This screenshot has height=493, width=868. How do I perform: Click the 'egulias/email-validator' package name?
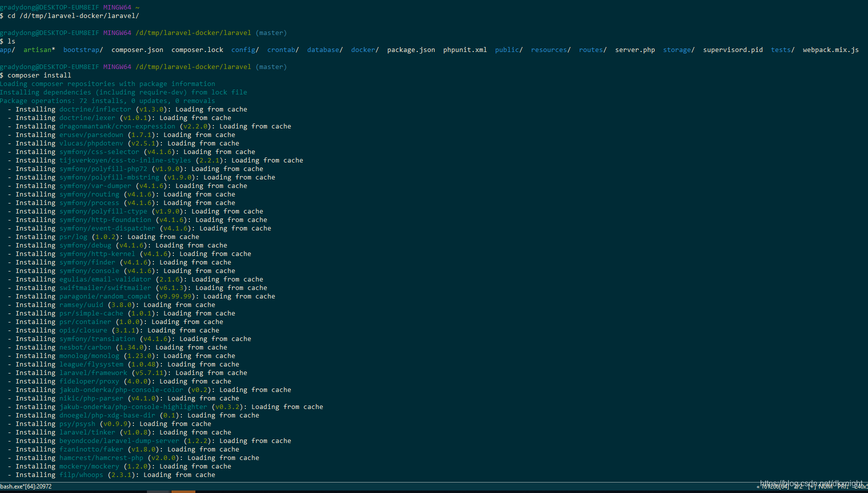pos(105,279)
